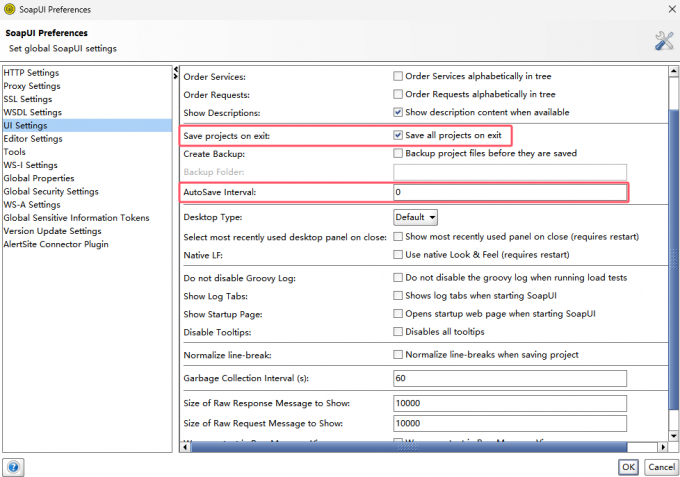
Task: Click the 'Native LF:' label
Action: coord(203,255)
